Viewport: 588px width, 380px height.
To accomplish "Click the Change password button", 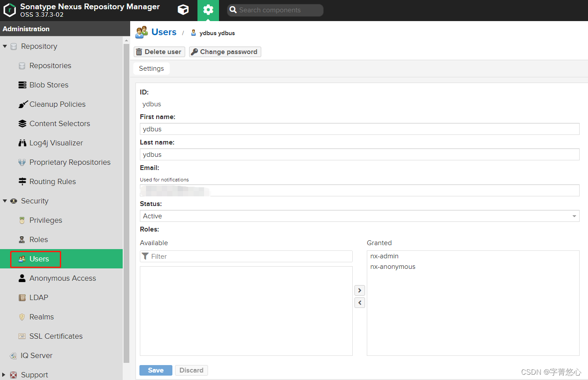I will click(x=225, y=52).
